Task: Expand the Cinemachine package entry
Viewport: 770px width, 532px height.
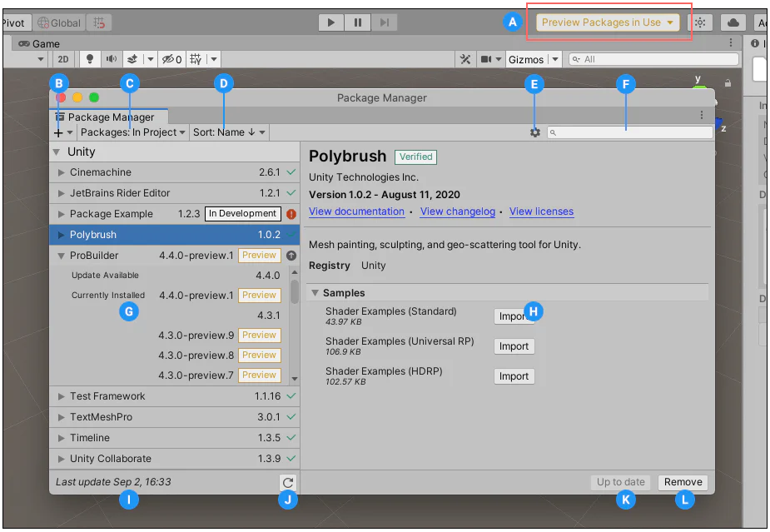Action: pos(61,172)
